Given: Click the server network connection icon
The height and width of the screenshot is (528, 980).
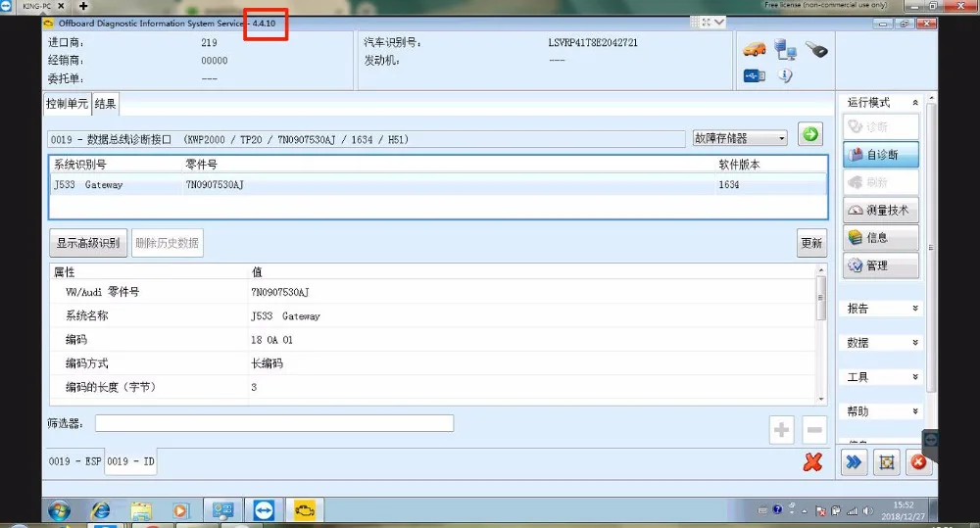Looking at the screenshot, I should click(x=785, y=49).
